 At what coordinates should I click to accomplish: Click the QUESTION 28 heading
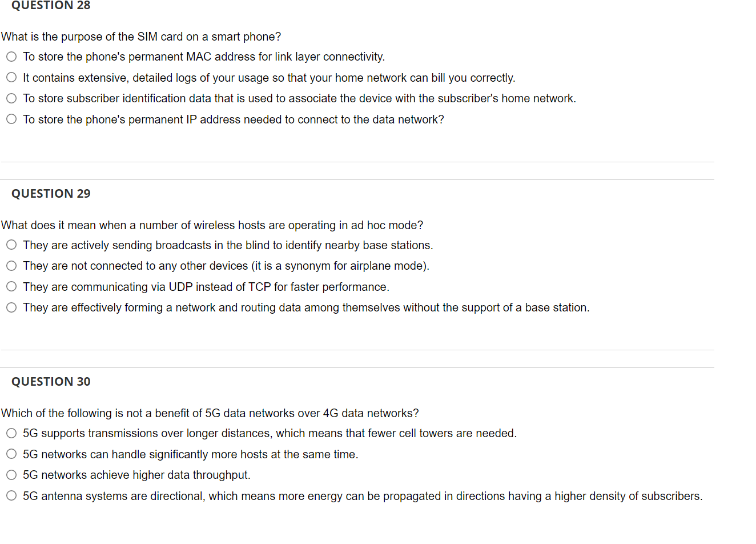pyautogui.click(x=51, y=5)
